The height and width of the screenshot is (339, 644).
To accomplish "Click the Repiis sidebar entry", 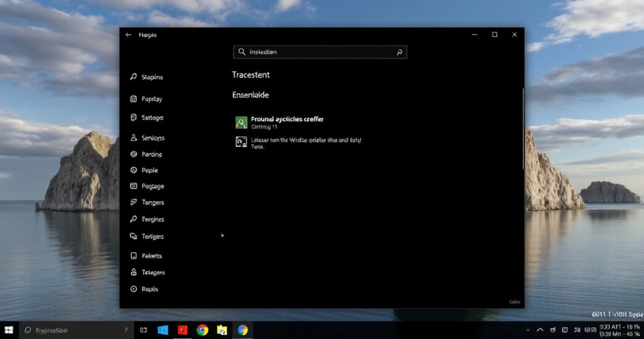I will point(149,289).
